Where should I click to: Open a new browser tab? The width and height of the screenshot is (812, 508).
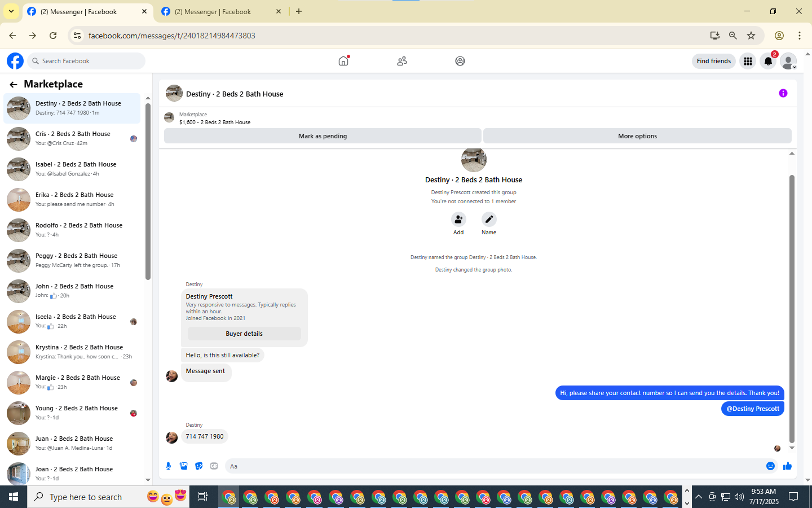(x=299, y=11)
